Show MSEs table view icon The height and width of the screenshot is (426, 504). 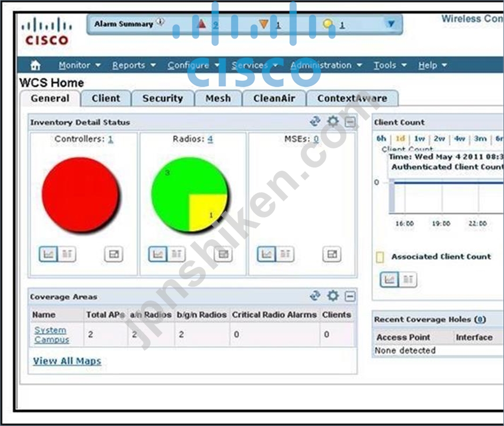[x=285, y=254]
